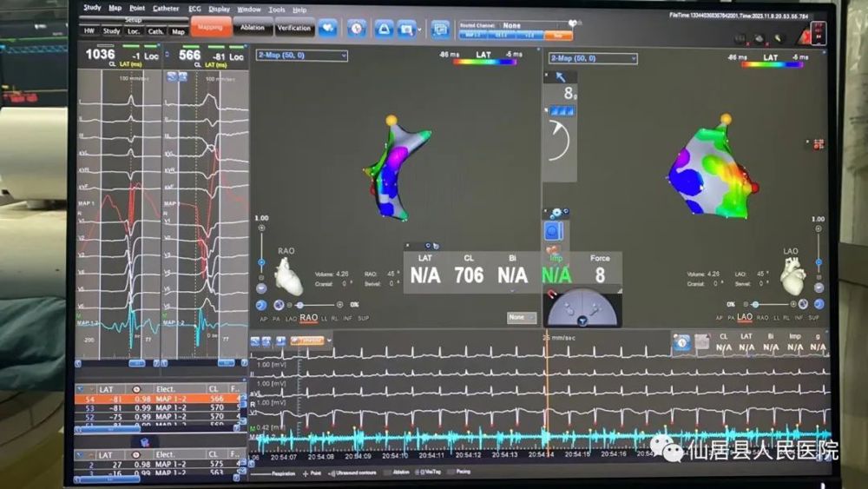Switch to the Cath. setup tab
The width and height of the screenshot is (868, 489).
pyautogui.click(x=155, y=31)
